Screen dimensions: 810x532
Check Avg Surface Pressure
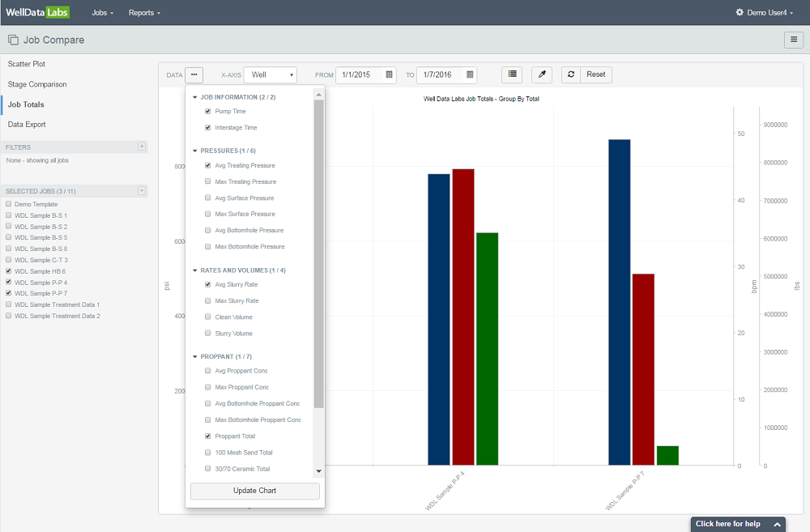point(207,198)
